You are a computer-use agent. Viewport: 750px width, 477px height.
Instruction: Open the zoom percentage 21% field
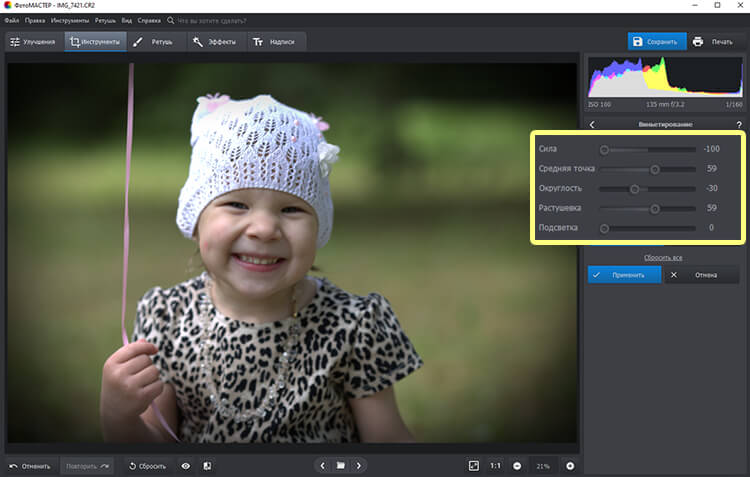click(543, 466)
